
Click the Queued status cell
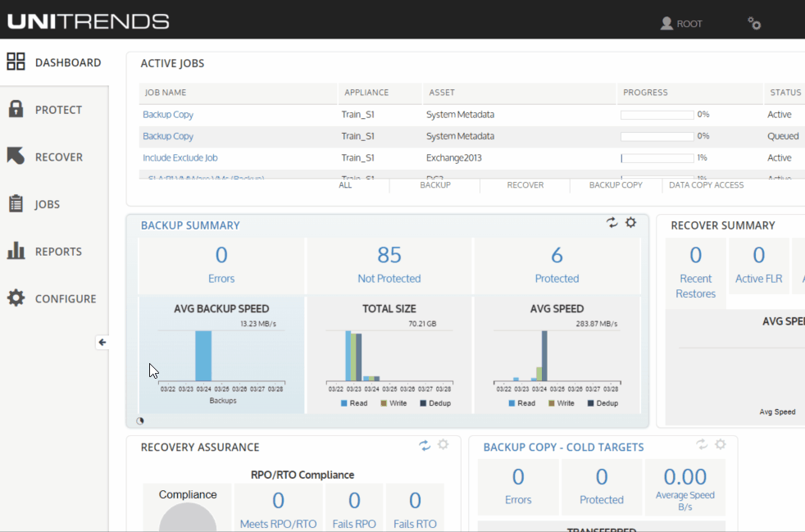click(783, 136)
